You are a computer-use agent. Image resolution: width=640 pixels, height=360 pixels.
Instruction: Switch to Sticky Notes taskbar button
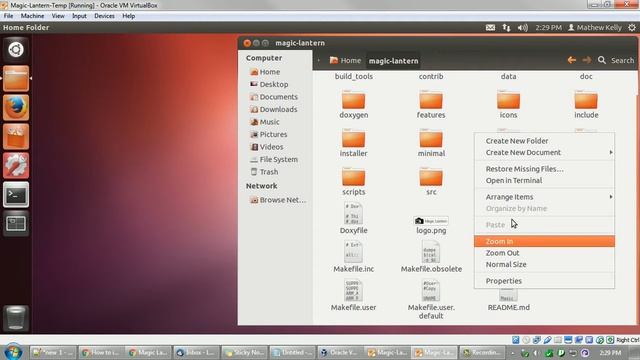click(x=244, y=352)
